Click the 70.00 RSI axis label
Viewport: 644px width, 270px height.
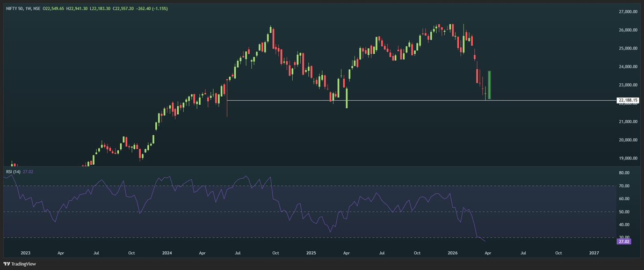(x=624, y=186)
